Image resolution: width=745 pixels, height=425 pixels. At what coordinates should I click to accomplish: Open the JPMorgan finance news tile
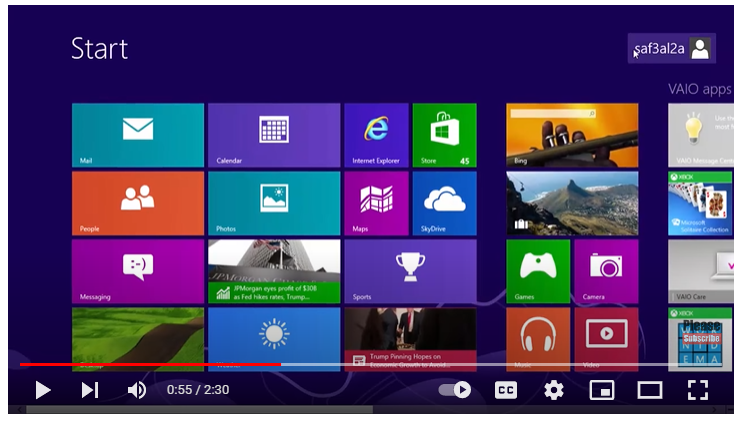274,271
